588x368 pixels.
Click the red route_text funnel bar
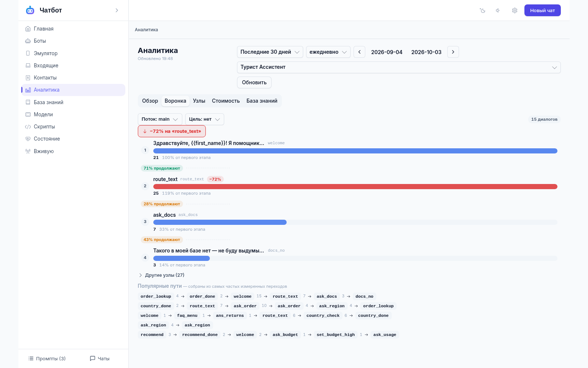pos(355,187)
